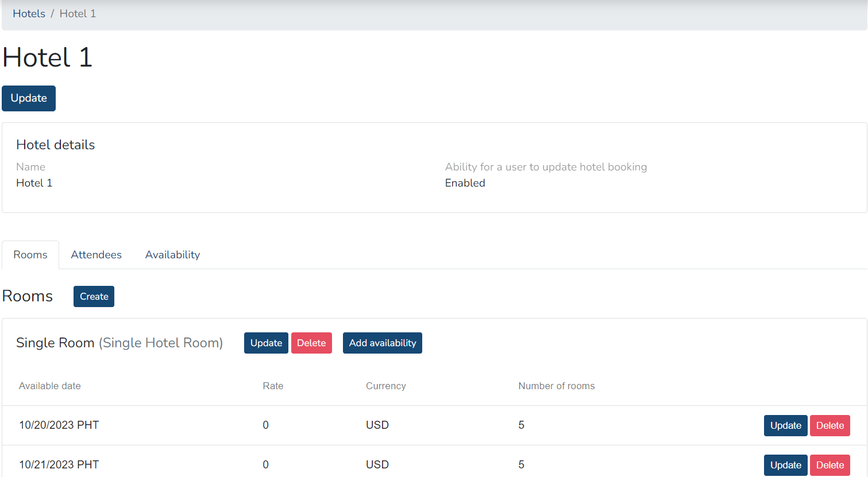Open the Attendees tab
The image size is (868, 477).
click(96, 255)
